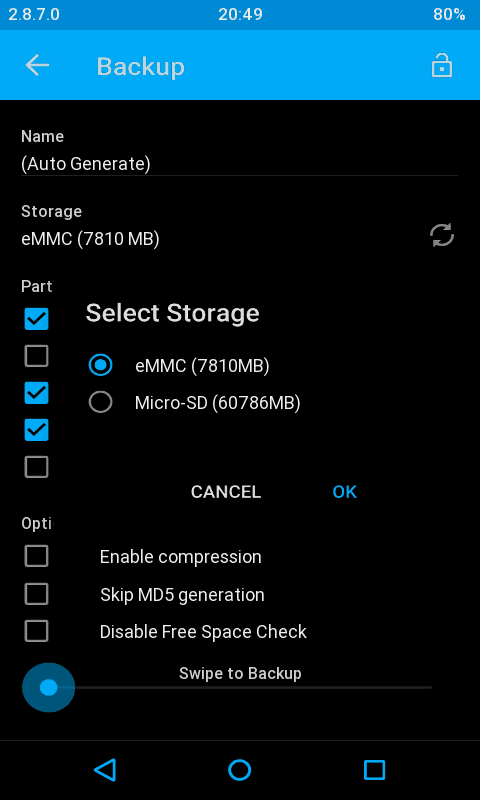Uncheck the first checked partition checkbox
Viewport: 480px width, 800px height.
37,319
